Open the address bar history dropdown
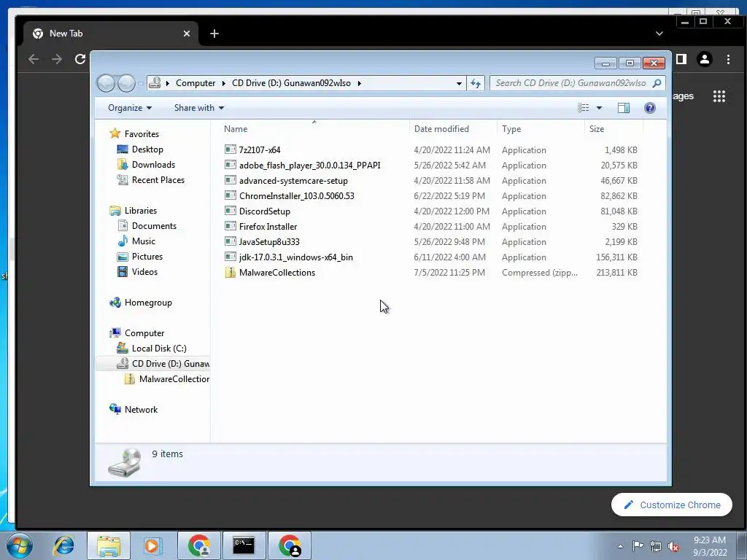 459,83
